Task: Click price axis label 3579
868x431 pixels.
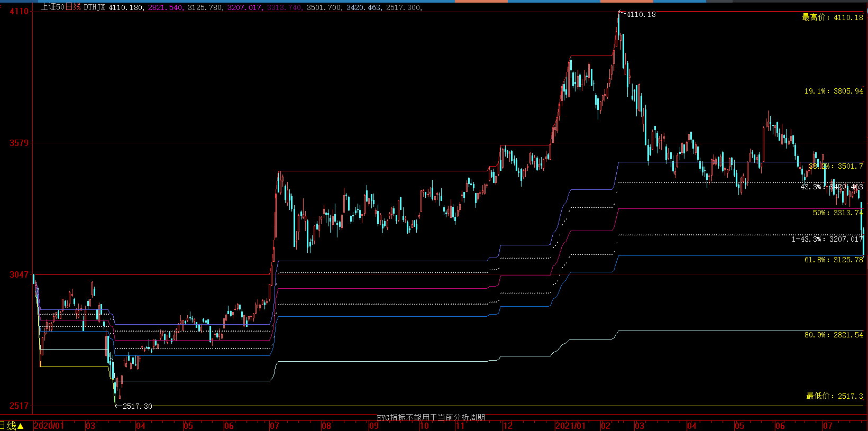Action: pos(19,143)
